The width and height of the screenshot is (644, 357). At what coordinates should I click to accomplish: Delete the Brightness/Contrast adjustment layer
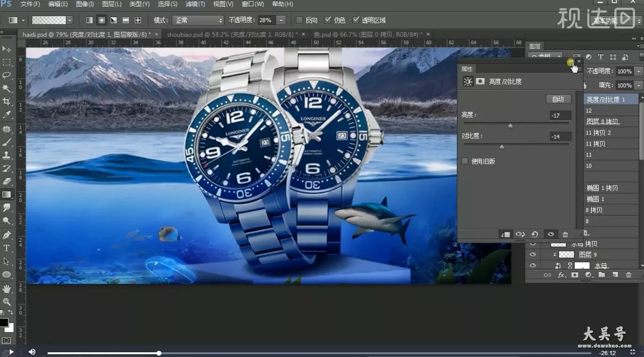click(x=565, y=234)
